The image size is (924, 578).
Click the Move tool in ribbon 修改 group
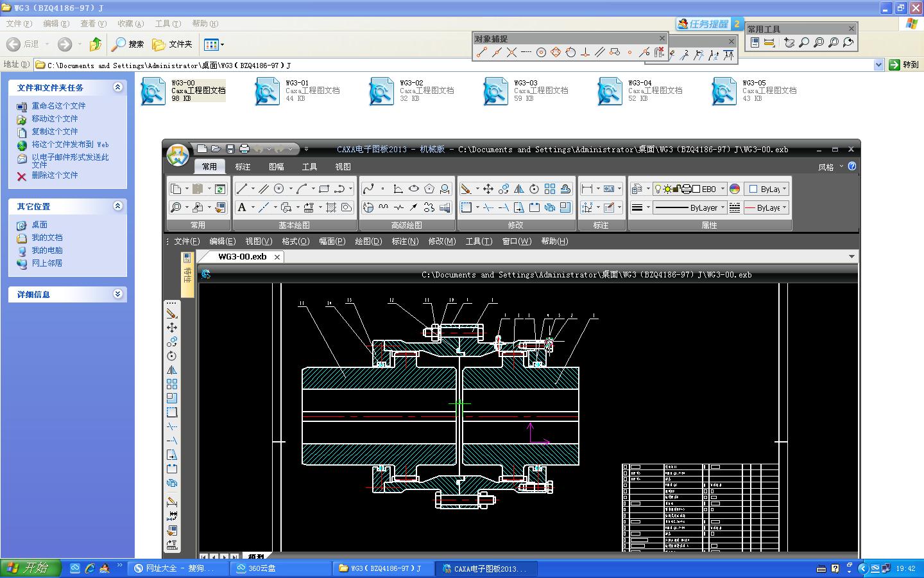(x=488, y=189)
